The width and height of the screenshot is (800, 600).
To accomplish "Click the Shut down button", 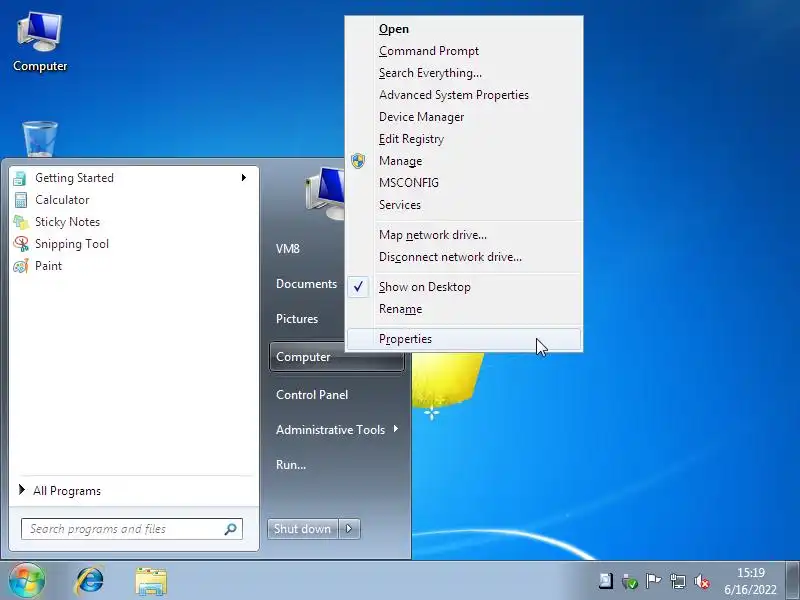I will pyautogui.click(x=303, y=529).
